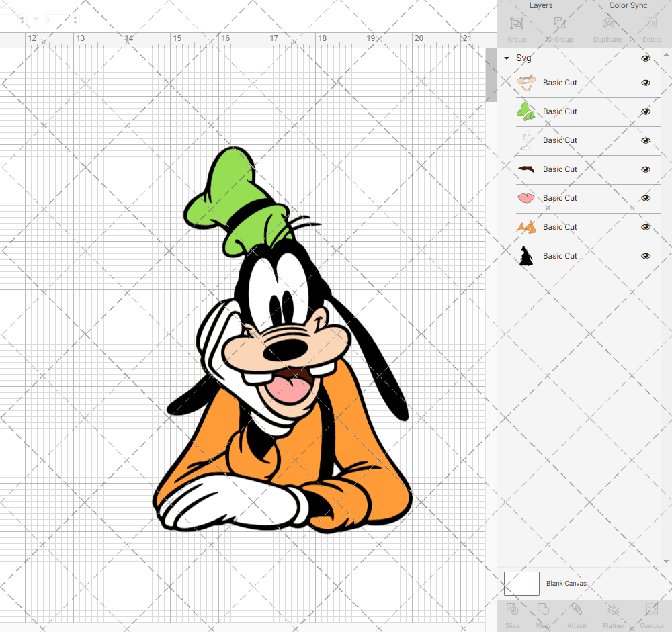Viewport: 672px width, 632px height.
Task: Hide the black silhouette Basic Cut layer
Action: point(645,256)
